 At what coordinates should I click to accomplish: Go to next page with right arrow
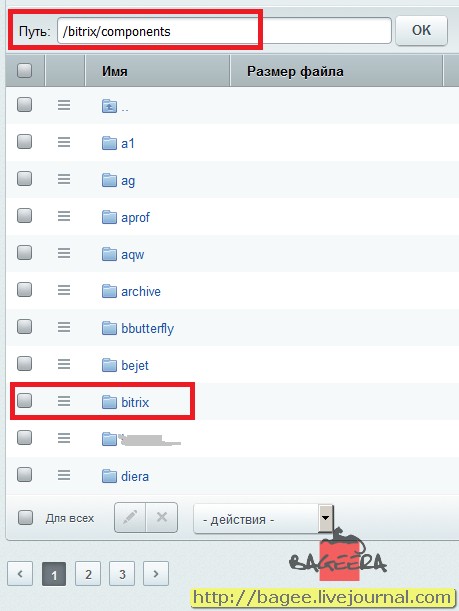(156, 574)
